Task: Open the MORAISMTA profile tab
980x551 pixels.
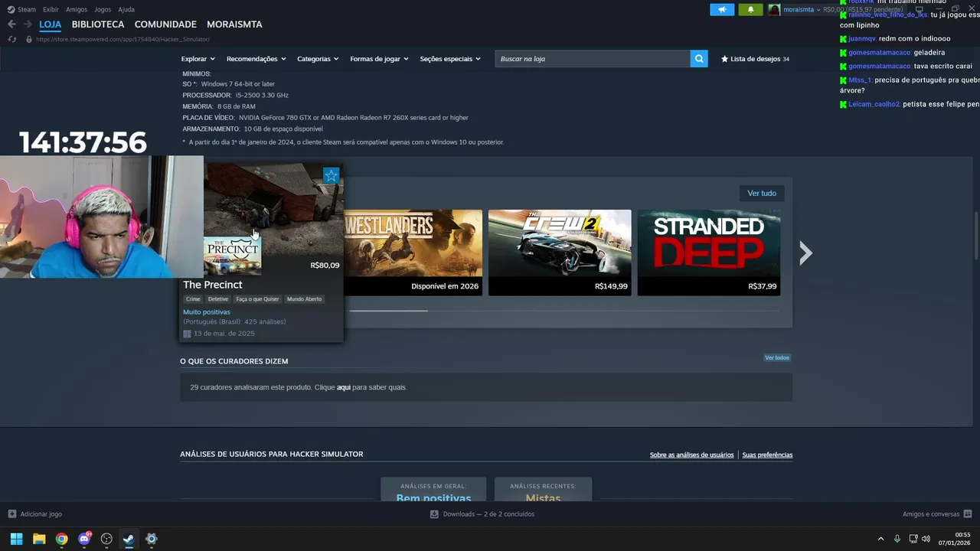Action: click(234, 24)
